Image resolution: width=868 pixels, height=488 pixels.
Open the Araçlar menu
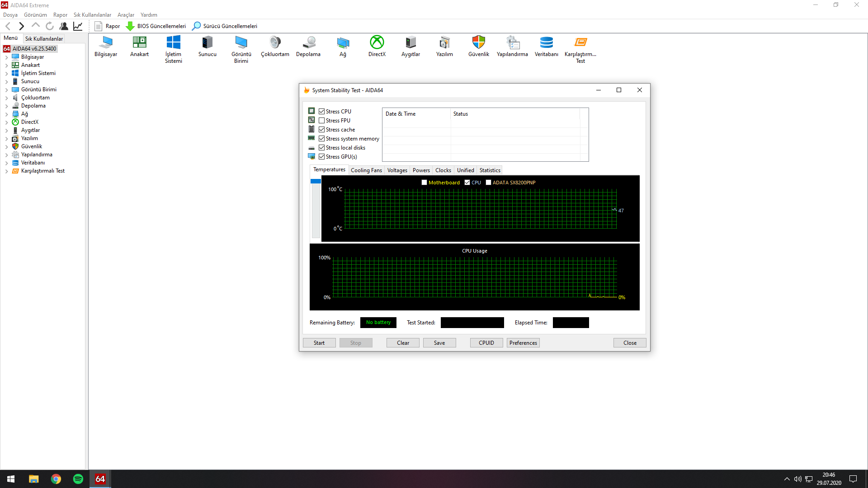point(126,15)
